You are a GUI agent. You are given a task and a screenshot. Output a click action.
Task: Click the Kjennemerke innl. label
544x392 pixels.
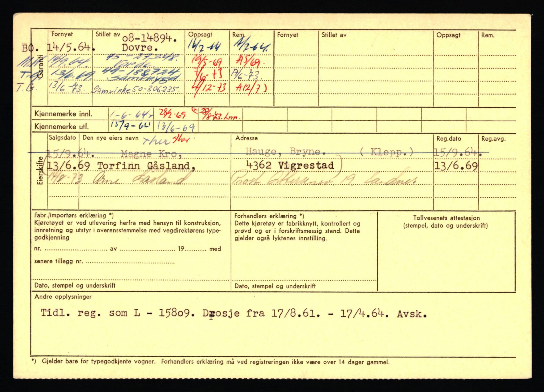tap(63, 114)
